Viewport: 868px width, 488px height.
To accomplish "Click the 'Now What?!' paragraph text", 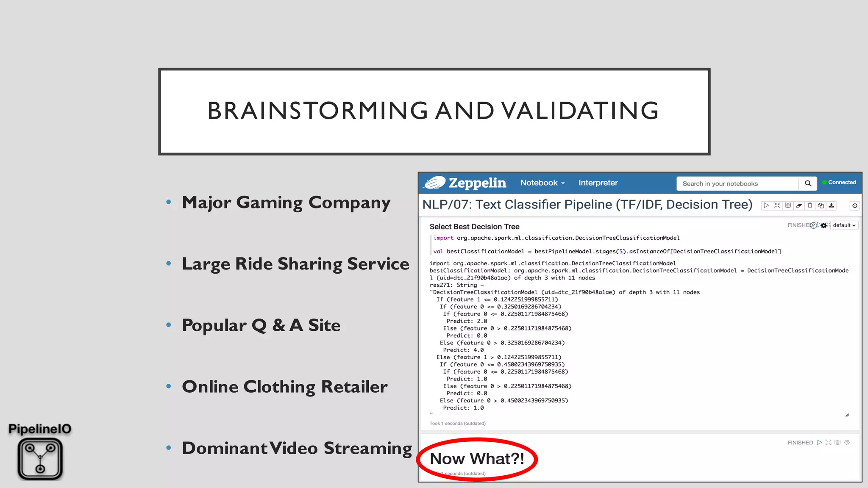I will point(477,459).
